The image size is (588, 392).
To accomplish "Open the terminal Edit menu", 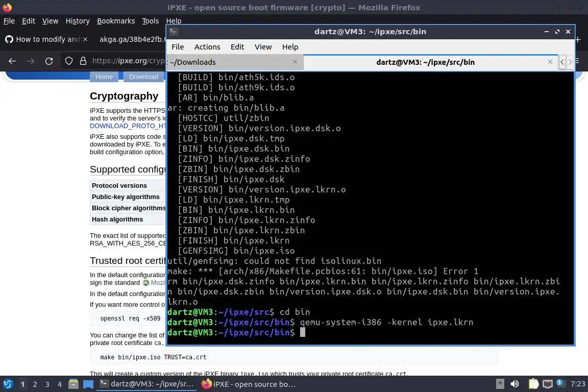I will [237, 47].
